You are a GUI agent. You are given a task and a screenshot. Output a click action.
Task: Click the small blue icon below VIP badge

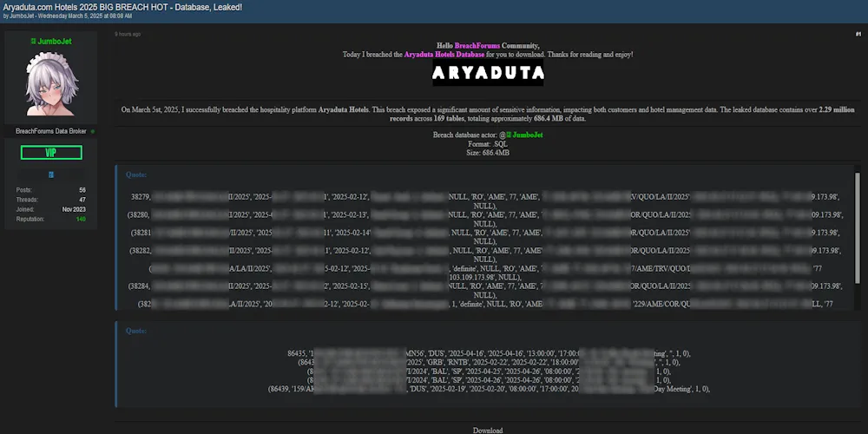coord(51,174)
